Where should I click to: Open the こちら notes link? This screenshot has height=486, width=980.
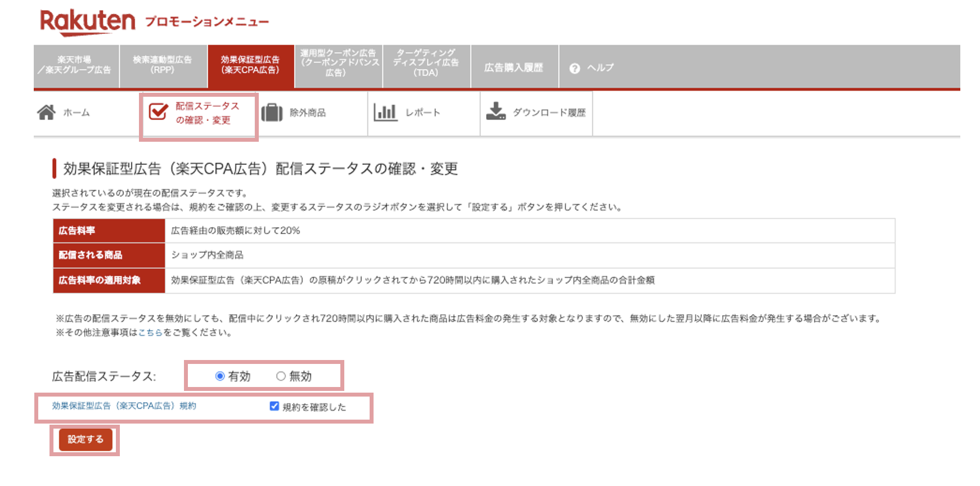150,332
